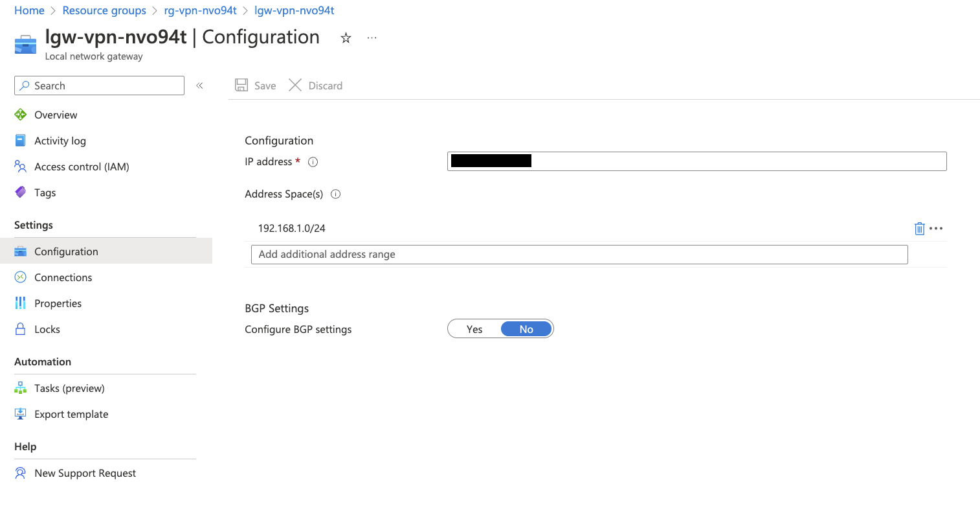Image resolution: width=980 pixels, height=515 pixels.
Task: Open Tasks (preview) menu item
Action: (69, 388)
